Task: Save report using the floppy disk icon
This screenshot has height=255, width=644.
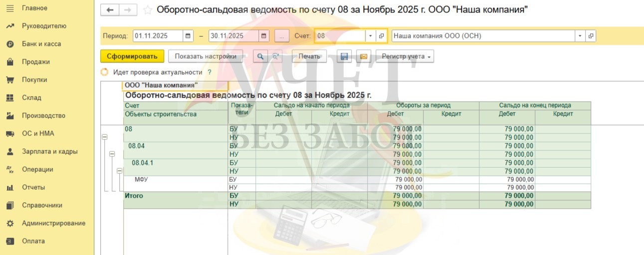Action: (344, 56)
